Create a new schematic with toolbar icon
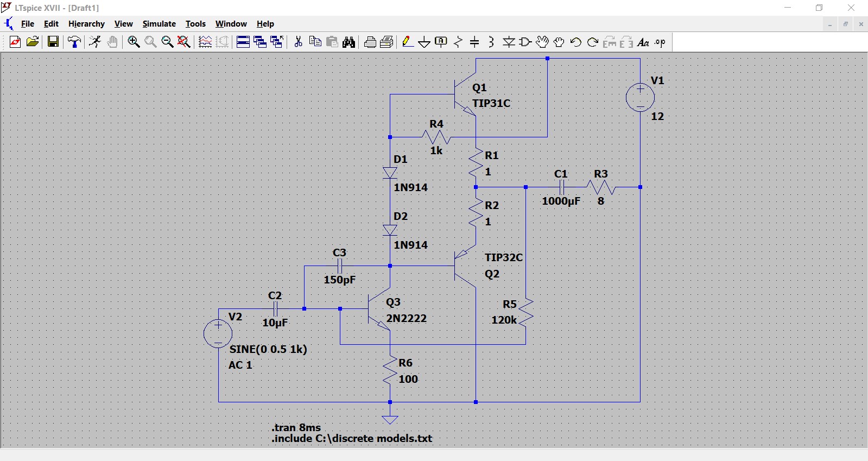Image resolution: width=868 pixels, height=461 pixels. [x=15, y=42]
